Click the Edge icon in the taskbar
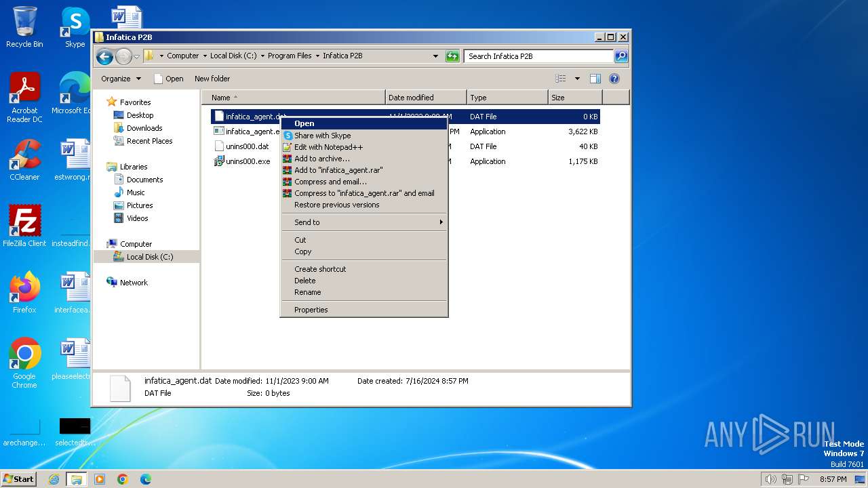 point(145,479)
